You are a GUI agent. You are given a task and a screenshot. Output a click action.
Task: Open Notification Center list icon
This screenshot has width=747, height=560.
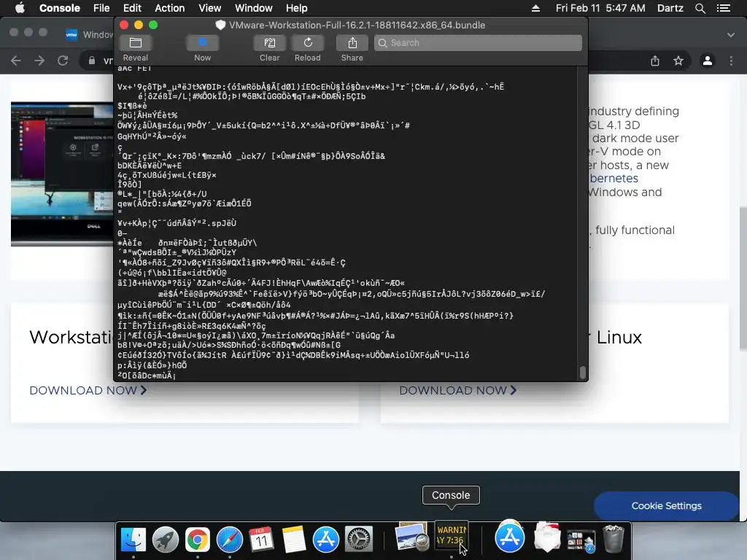pyautogui.click(x=723, y=8)
